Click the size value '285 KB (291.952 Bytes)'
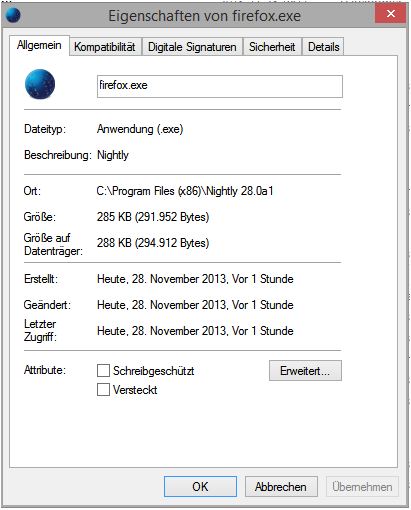The width and height of the screenshot is (411, 510). click(x=153, y=217)
